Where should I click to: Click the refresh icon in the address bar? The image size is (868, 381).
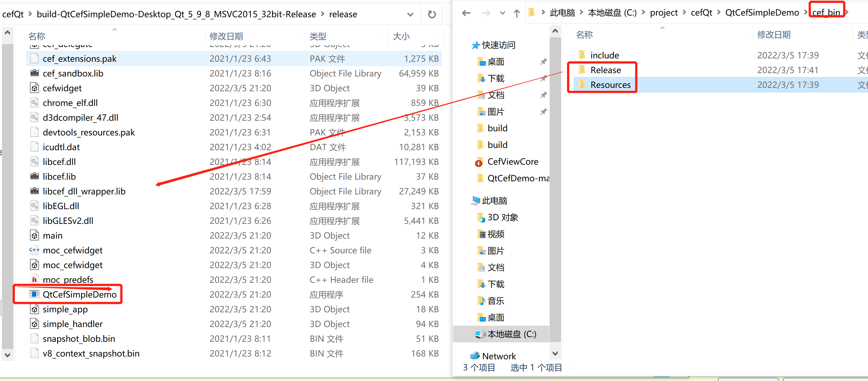(432, 14)
